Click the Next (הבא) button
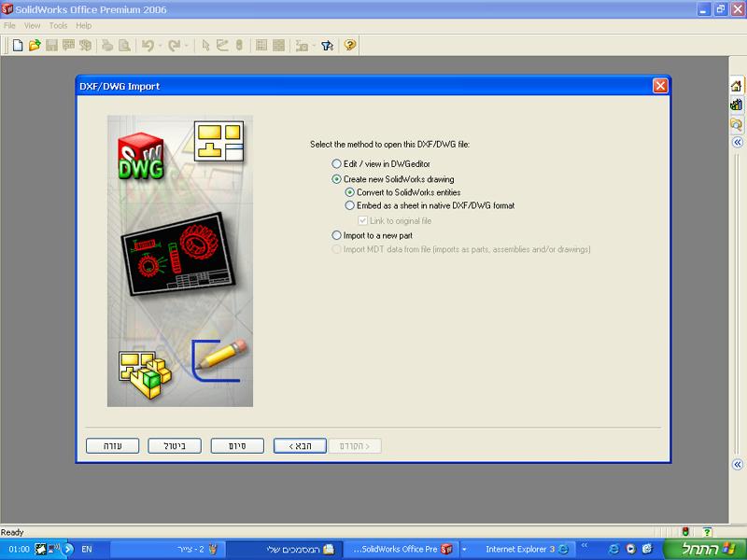The width and height of the screenshot is (747, 560). point(299,446)
